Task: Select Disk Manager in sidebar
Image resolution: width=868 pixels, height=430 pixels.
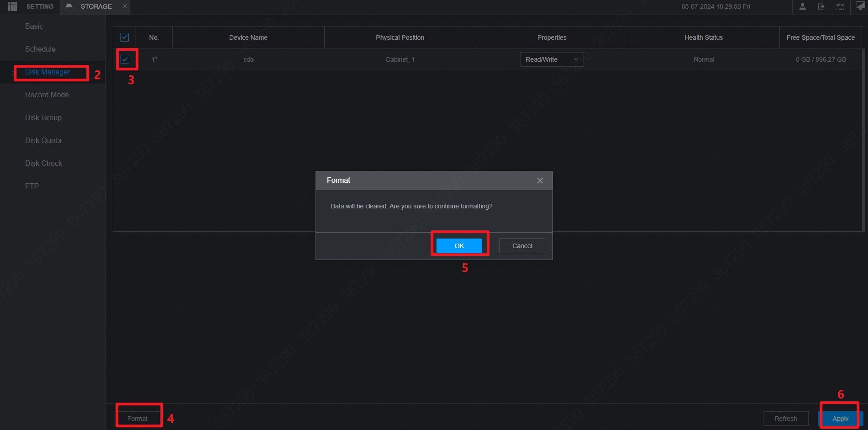Action: [x=47, y=72]
